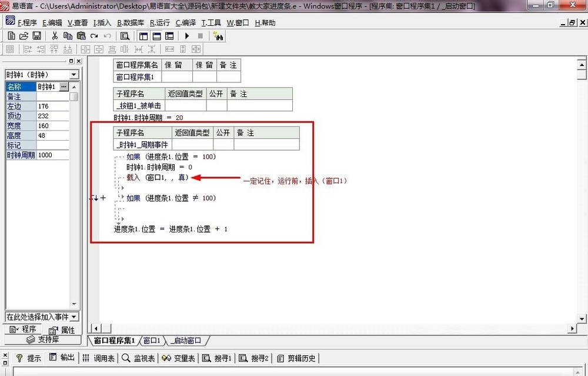Click the center vertically in window icon
588x376 pixels.
99,49
